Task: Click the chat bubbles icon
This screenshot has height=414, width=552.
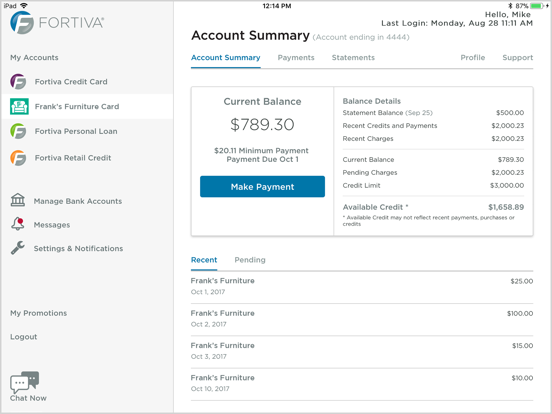Action: point(25,382)
